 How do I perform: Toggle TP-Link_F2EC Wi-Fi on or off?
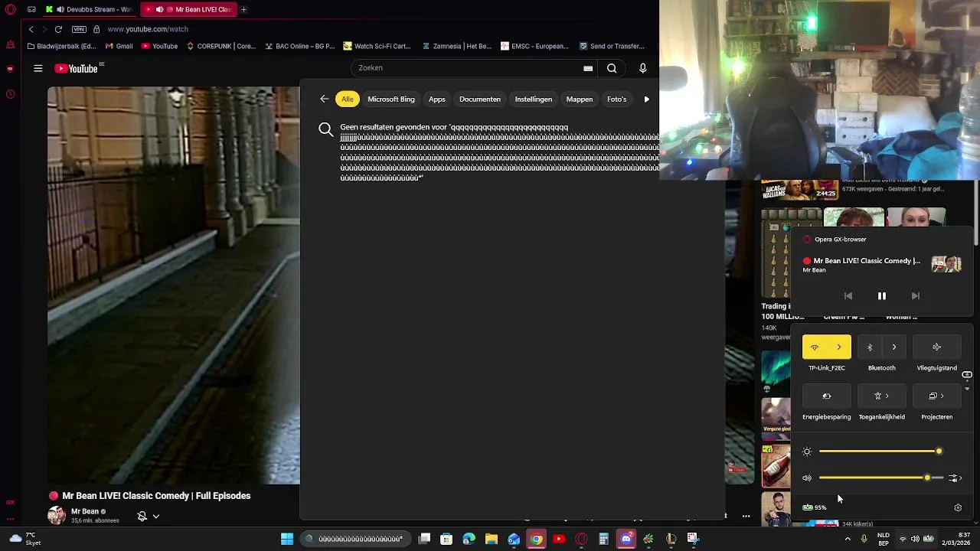[815, 347]
